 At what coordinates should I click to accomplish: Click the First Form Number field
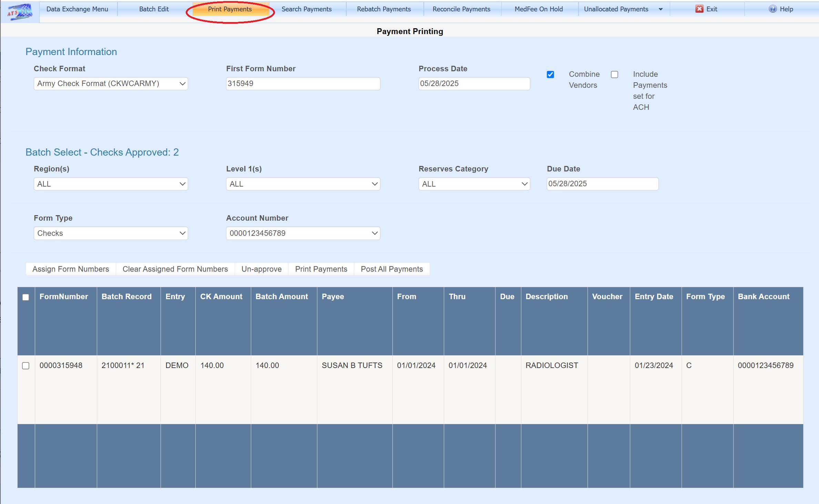click(x=303, y=84)
